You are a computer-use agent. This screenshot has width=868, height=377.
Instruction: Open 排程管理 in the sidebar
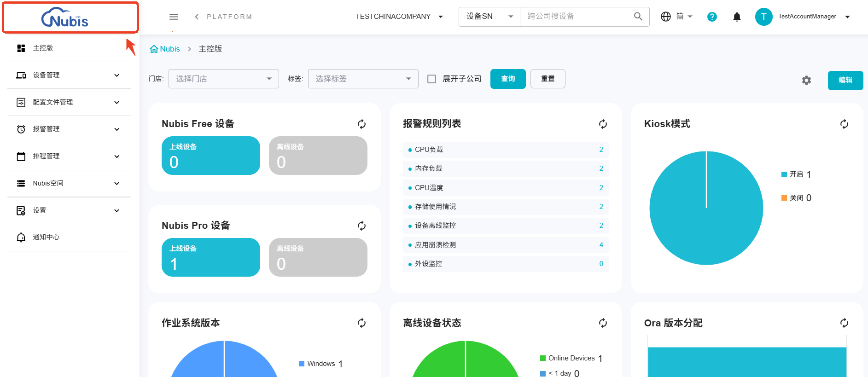(x=69, y=157)
